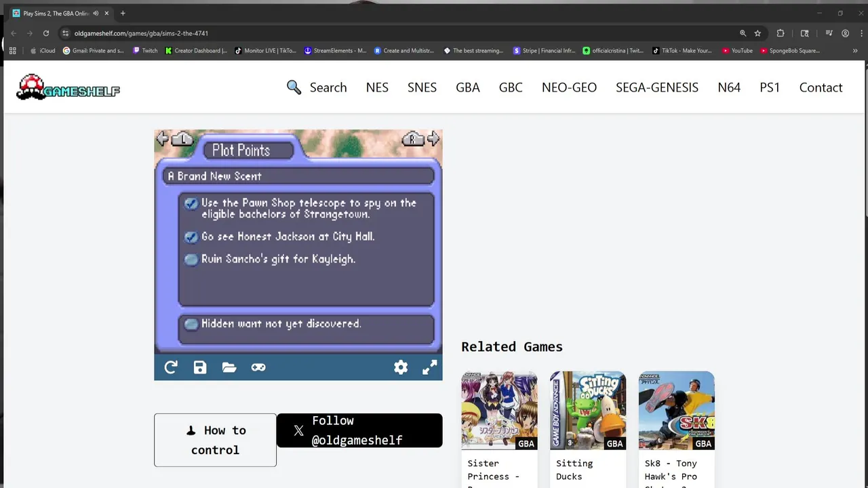868x488 pixels.
Task: Open the Sister Princess game title link
Action: tap(493, 472)
